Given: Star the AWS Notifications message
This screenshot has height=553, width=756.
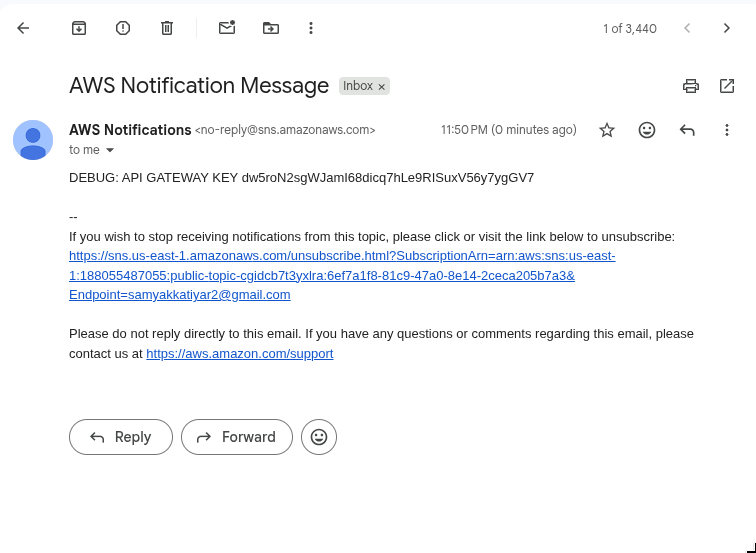Looking at the screenshot, I should pyautogui.click(x=607, y=130).
